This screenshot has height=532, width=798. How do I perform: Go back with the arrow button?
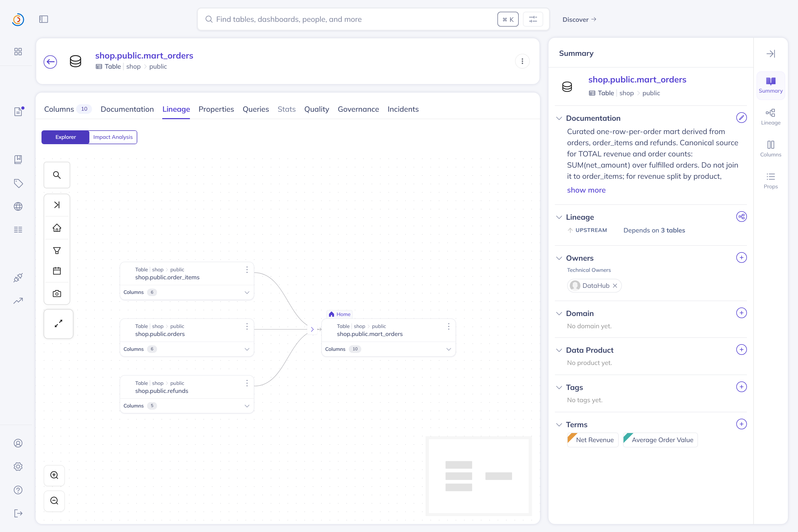pyautogui.click(x=50, y=62)
